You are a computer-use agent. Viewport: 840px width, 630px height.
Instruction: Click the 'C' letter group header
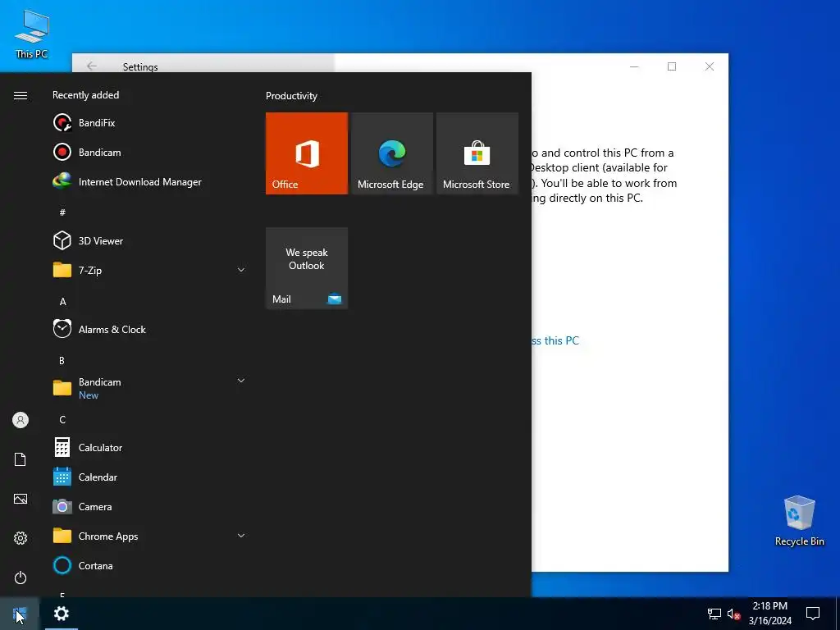pos(62,419)
